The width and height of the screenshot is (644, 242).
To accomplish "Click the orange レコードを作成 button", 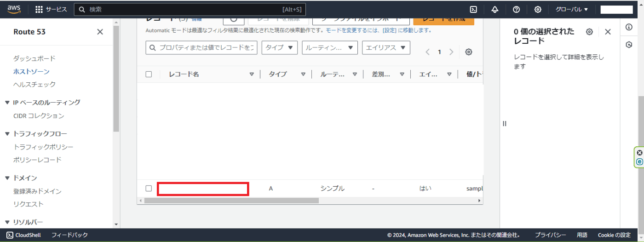I will pos(443,20).
